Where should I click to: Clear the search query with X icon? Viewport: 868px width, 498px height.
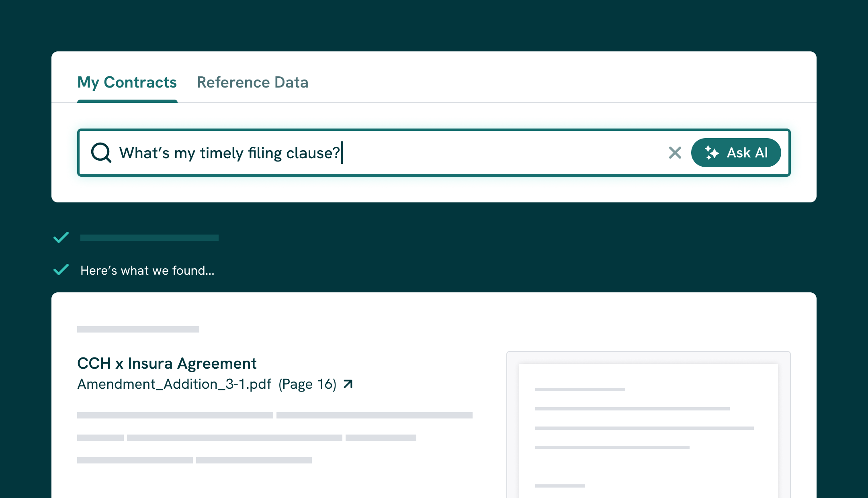(675, 153)
